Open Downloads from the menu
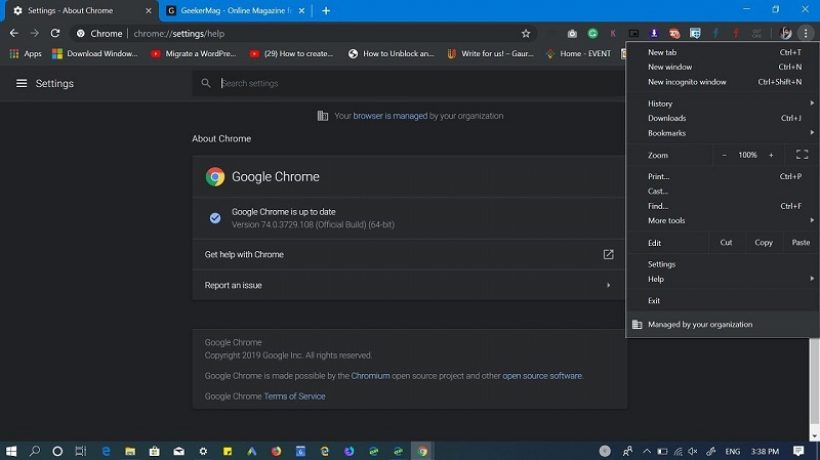820x460 pixels. 724,118
